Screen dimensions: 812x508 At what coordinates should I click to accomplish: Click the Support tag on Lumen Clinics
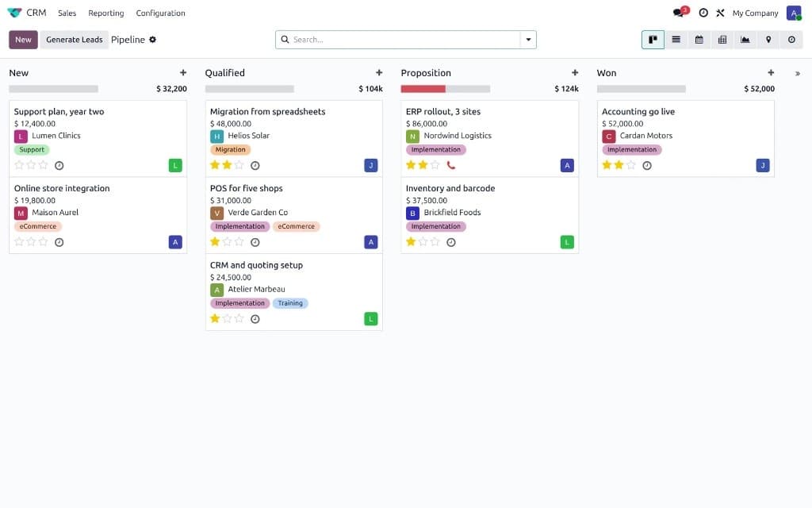point(32,149)
